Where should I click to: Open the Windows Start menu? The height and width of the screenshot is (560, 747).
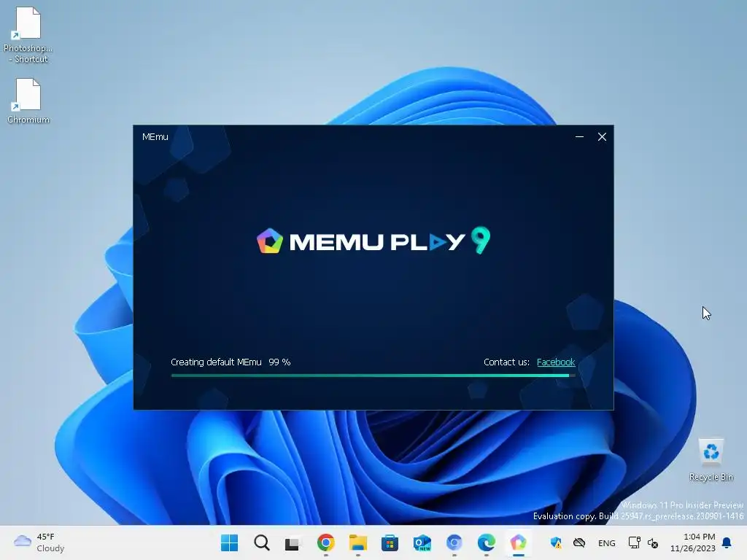(229, 542)
